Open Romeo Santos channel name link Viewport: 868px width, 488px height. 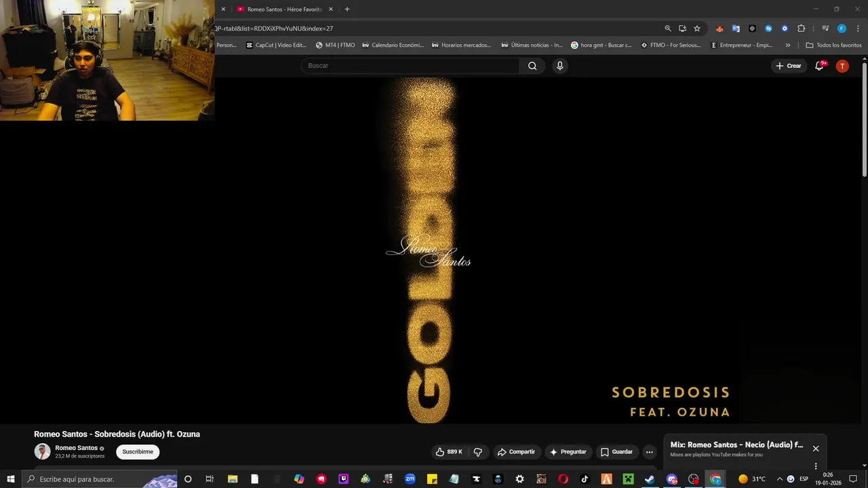pos(76,448)
